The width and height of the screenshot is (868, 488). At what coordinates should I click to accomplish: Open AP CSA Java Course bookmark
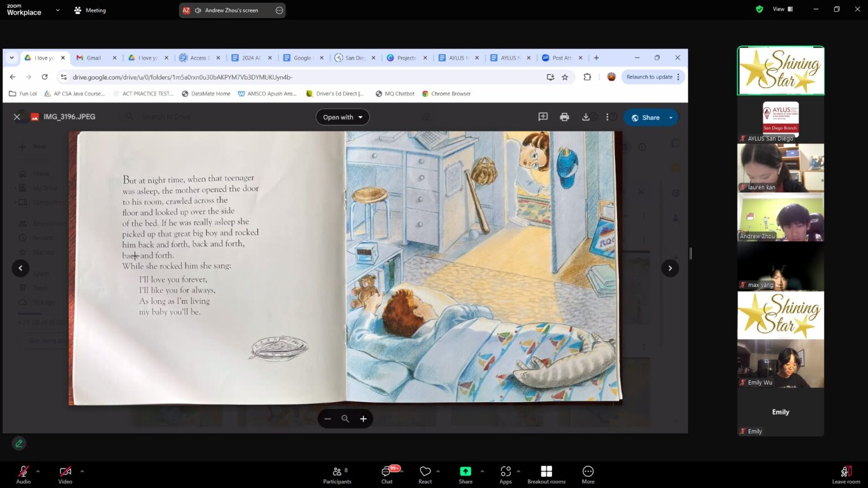(75, 94)
